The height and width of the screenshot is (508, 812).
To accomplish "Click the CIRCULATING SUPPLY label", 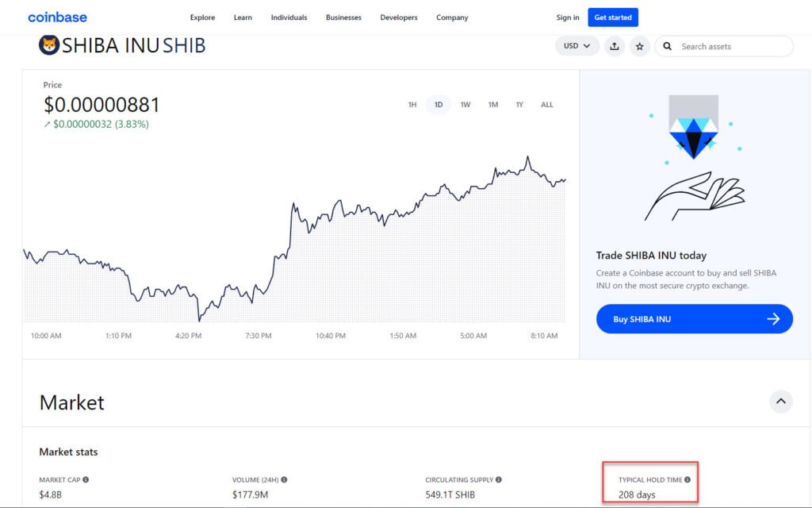I will [459, 479].
